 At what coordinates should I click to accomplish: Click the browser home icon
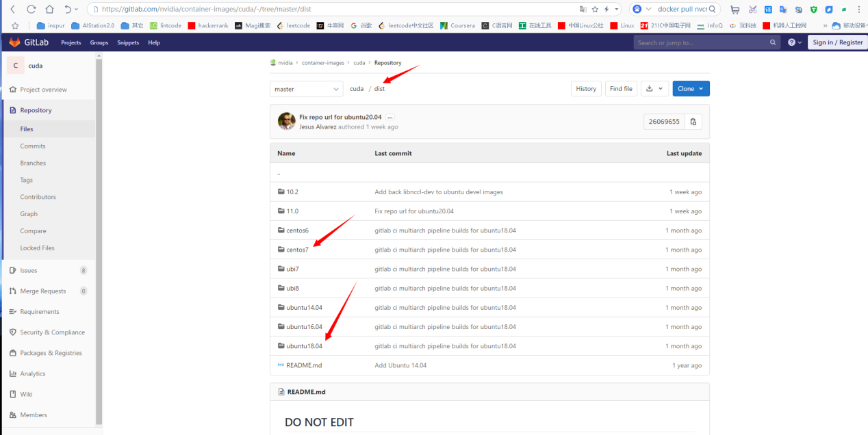(x=49, y=10)
